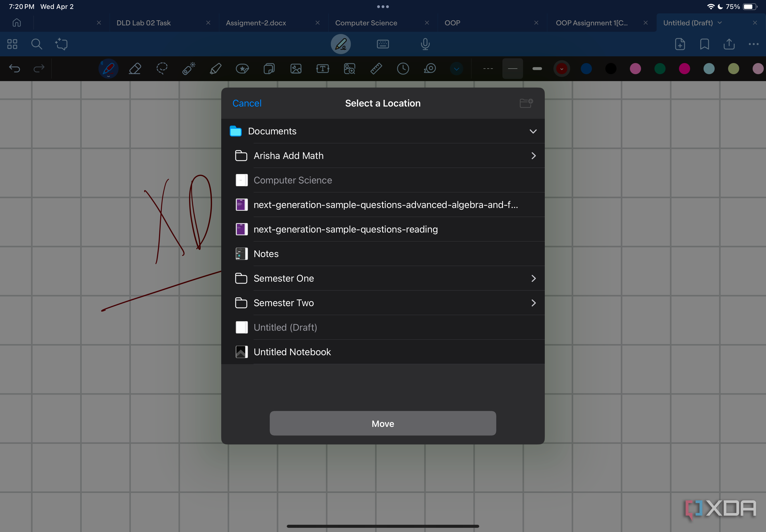Open the timer clock tool

(403, 69)
